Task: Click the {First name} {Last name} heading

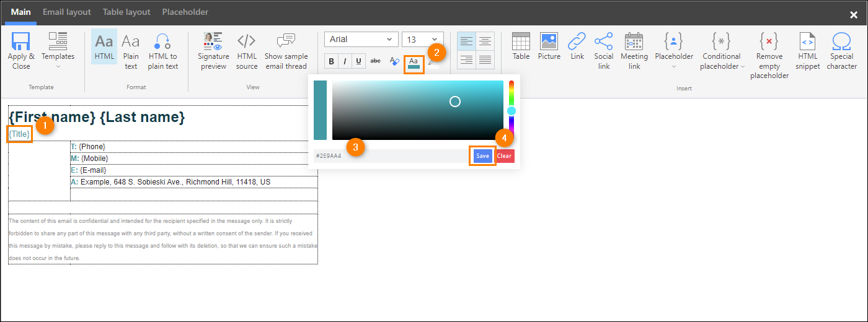Action: click(97, 116)
